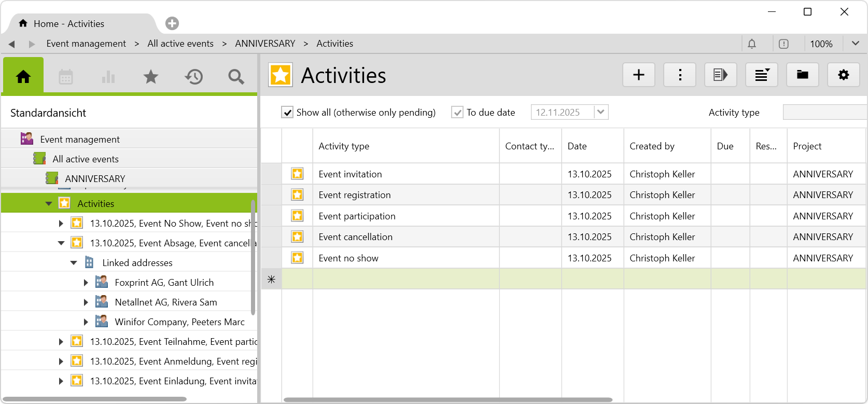Add a new tab with plus icon

click(x=172, y=23)
